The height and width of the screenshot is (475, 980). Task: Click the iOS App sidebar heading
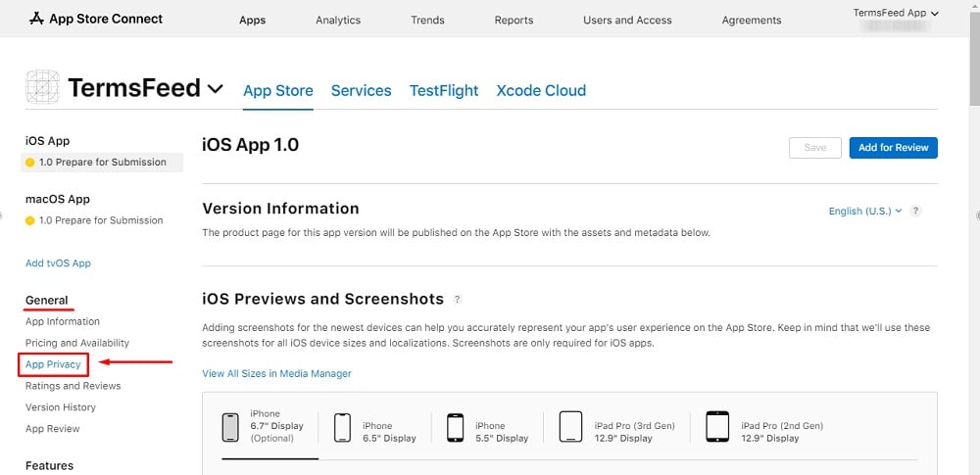tap(47, 141)
